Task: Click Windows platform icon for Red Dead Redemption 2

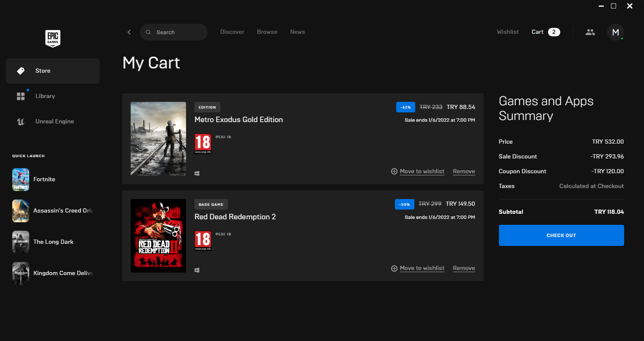Action: (197, 270)
